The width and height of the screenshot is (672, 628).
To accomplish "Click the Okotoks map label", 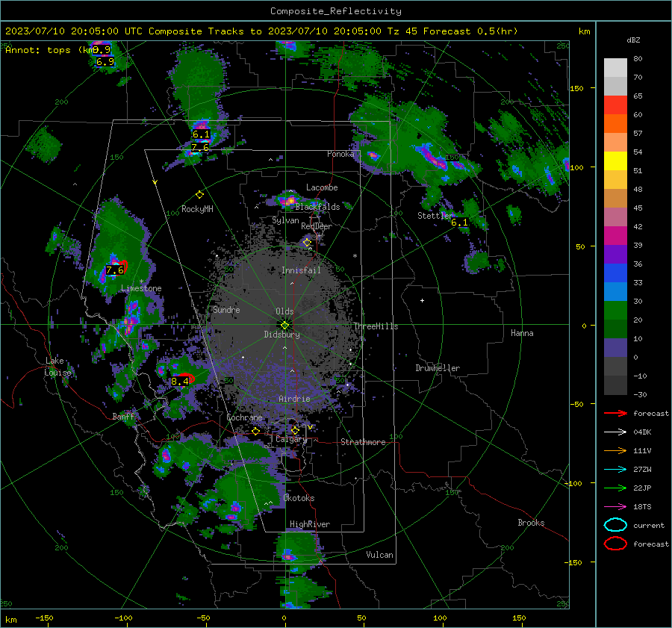I will click(x=299, y=498).
